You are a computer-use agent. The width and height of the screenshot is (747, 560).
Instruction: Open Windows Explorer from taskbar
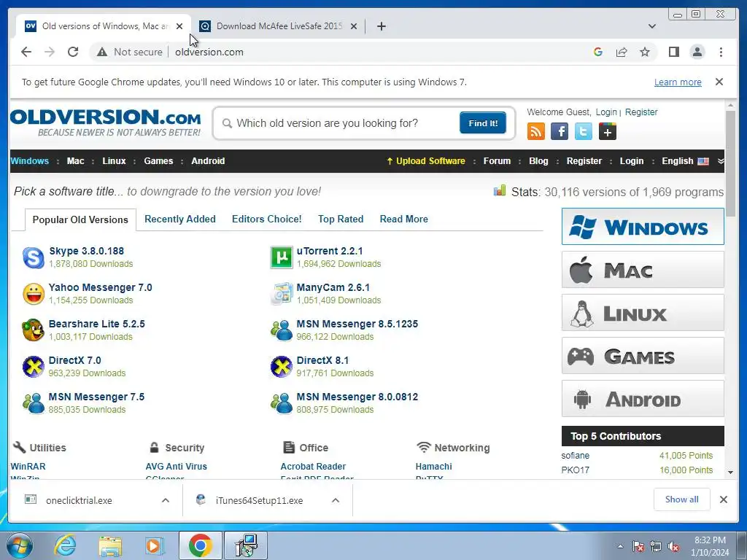tap(110, 545)
